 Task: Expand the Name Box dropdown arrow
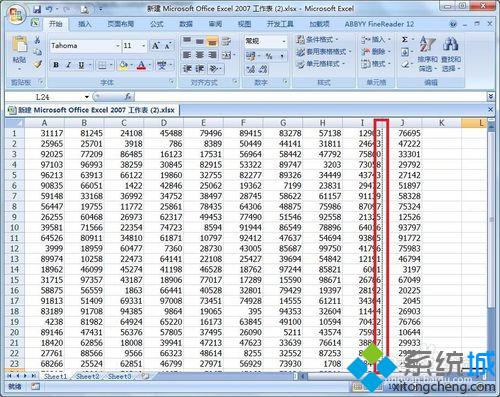coord(87,97)
